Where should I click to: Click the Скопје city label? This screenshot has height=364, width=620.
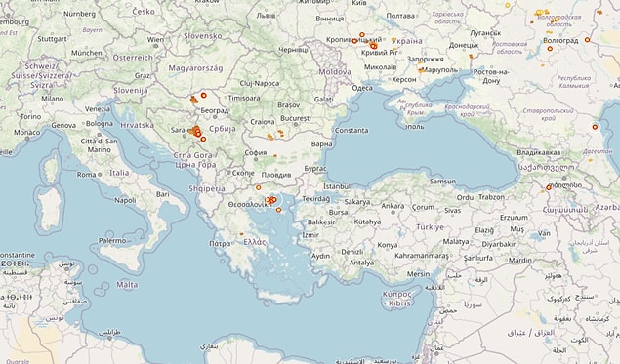coord(243,173)
